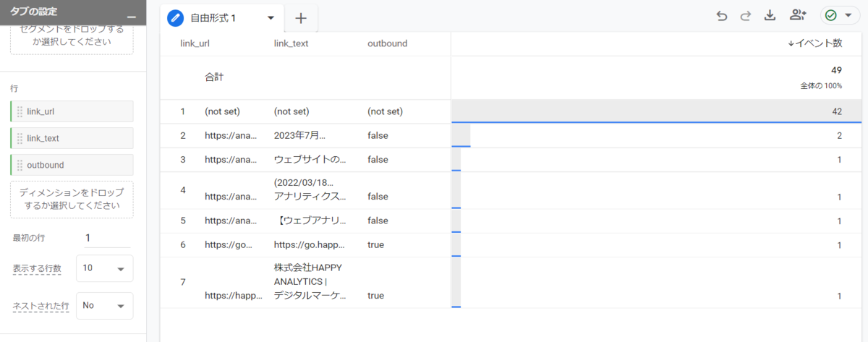
Task: Click the link_text cell starting (2022/03/18…
Action: pos(310,189)
